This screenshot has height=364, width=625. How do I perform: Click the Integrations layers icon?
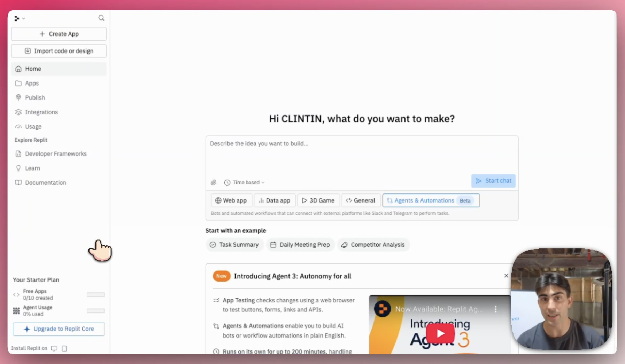tap(18, 112)
